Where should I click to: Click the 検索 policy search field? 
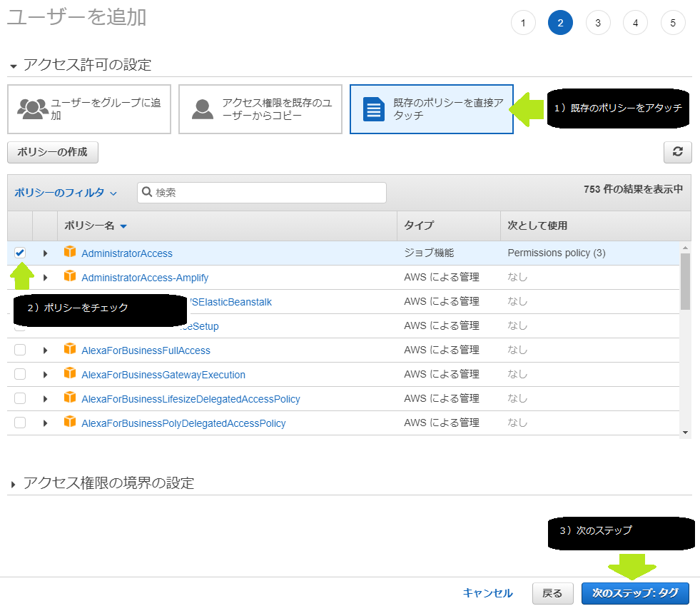click(x=262, y=193)
